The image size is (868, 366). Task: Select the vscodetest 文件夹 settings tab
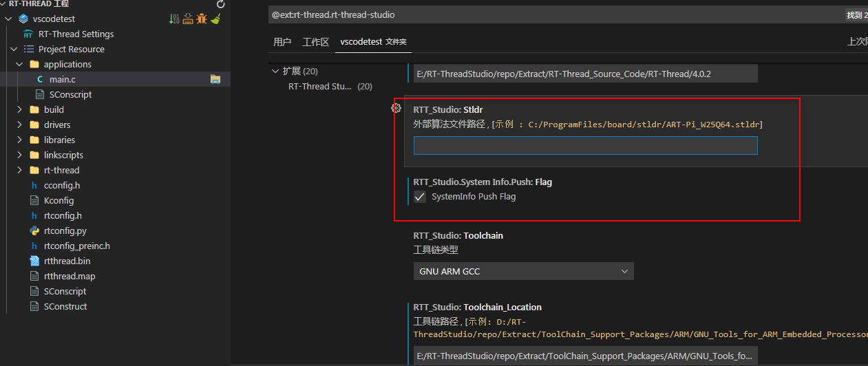374,42
